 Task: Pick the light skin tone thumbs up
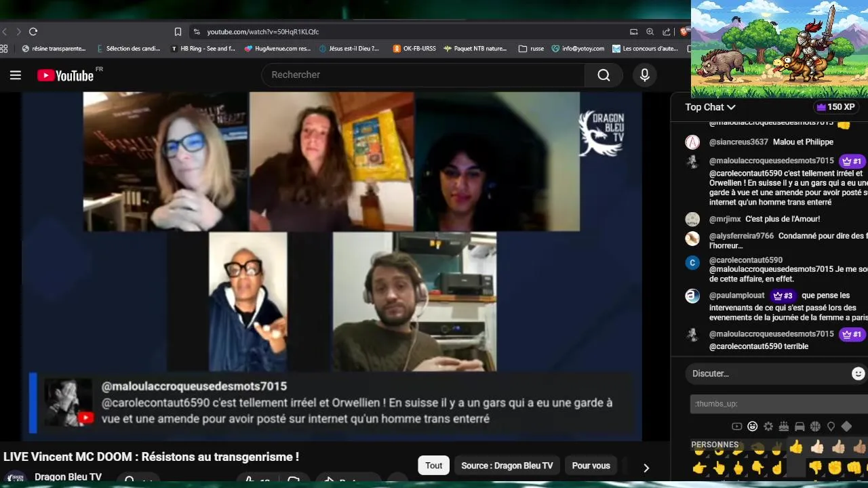pyautogui.click(x=817, y=447)
